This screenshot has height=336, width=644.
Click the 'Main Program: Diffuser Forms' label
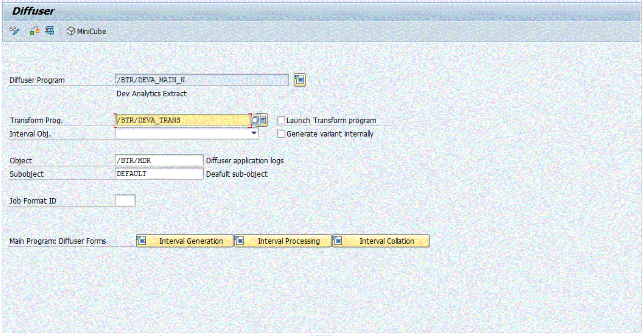pos(58,241)
